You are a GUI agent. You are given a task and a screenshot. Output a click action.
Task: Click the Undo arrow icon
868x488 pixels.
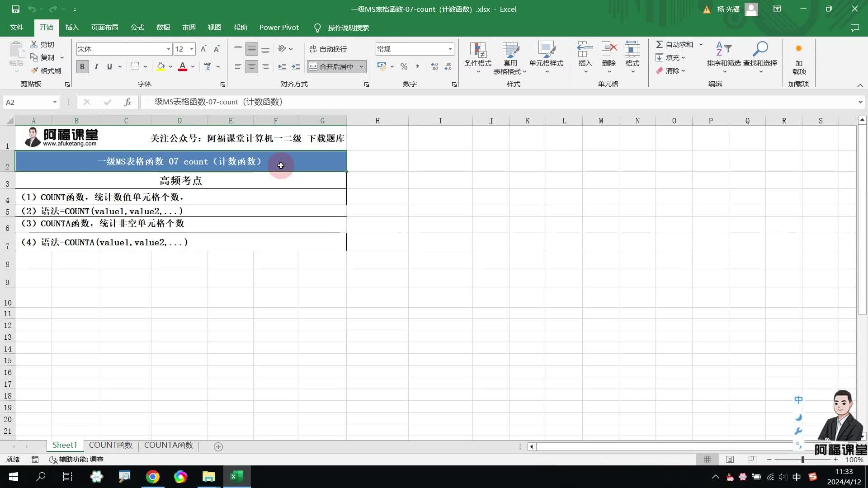[32, 9]
